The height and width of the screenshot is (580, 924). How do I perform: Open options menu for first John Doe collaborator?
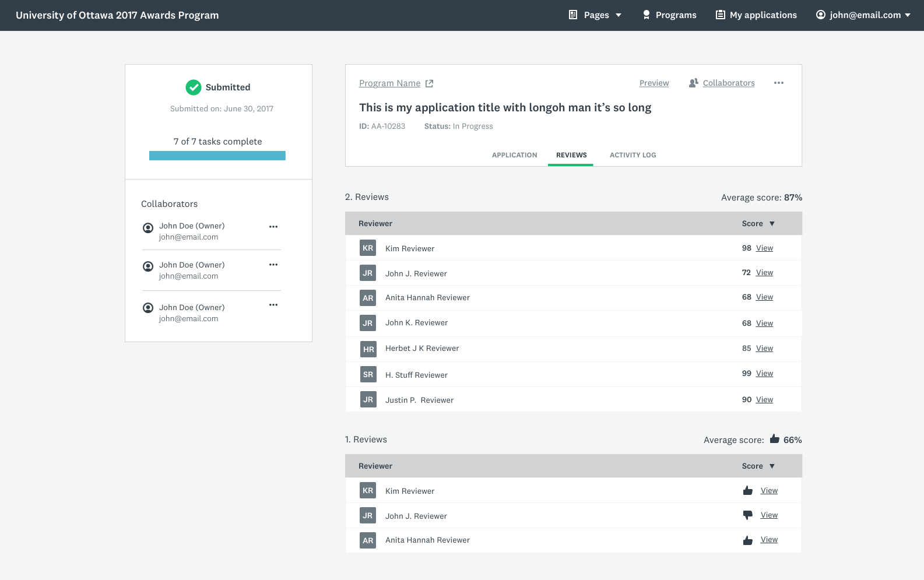[273, 227]
